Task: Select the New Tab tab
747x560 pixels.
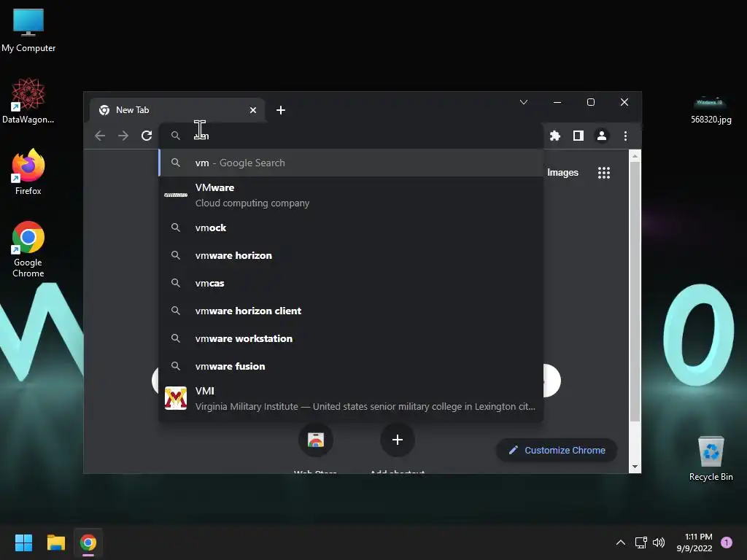Action: coord(177,110)
